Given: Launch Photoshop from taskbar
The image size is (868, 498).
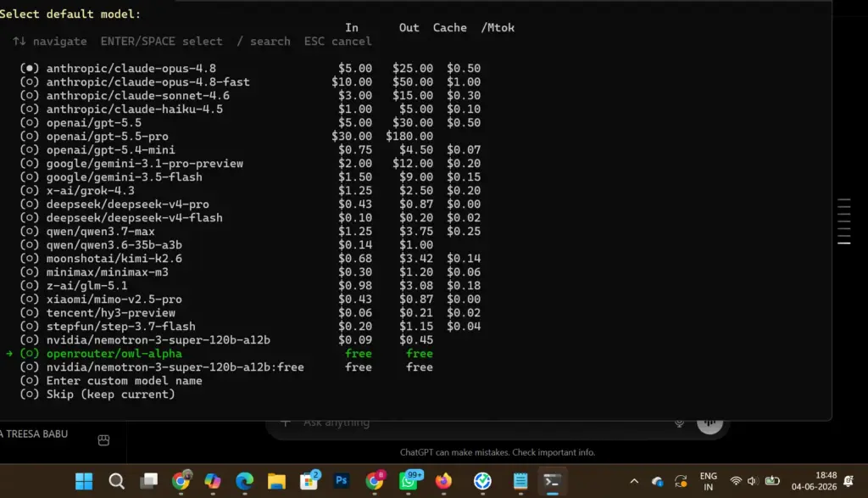Looking at the screenshot, I should coord(341,480).
